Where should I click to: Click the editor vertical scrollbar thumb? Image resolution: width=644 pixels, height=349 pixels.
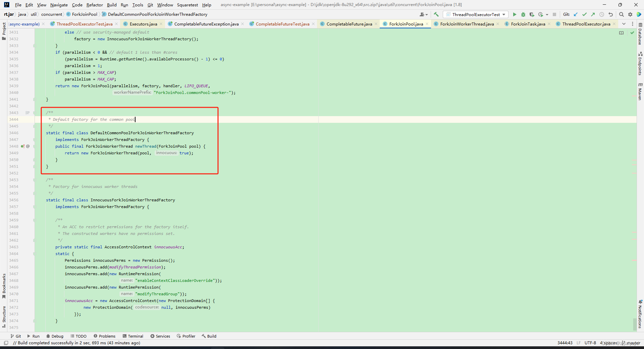tap(635, 324)
